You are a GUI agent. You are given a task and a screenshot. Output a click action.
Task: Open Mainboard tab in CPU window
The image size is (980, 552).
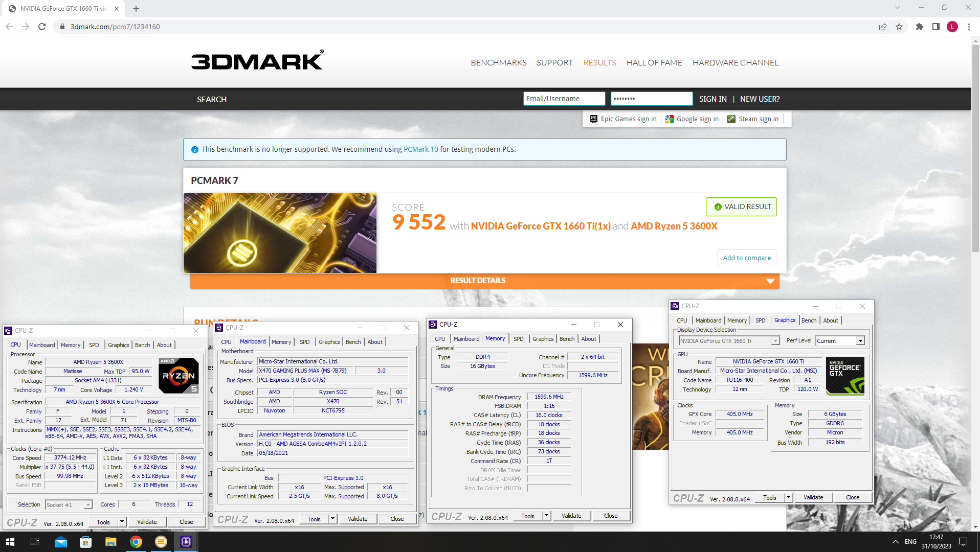(41, 345)
